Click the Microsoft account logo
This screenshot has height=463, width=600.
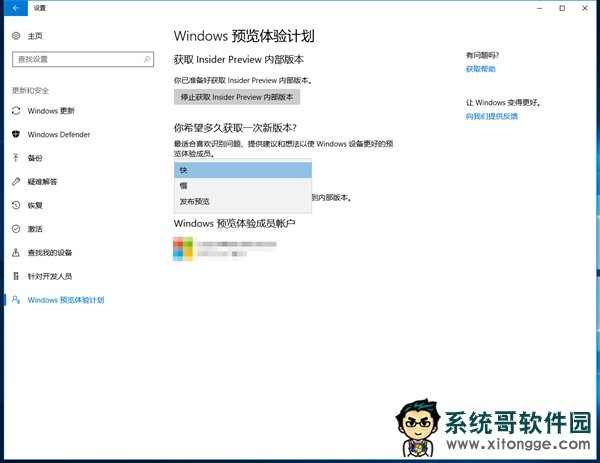pyautogui.click(x=183, y=249)
